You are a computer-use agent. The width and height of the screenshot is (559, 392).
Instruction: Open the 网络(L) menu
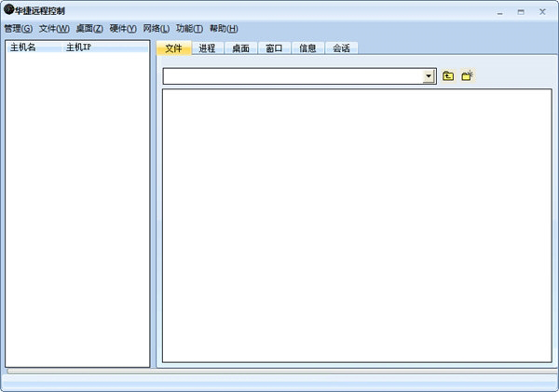tap(157, 29)
